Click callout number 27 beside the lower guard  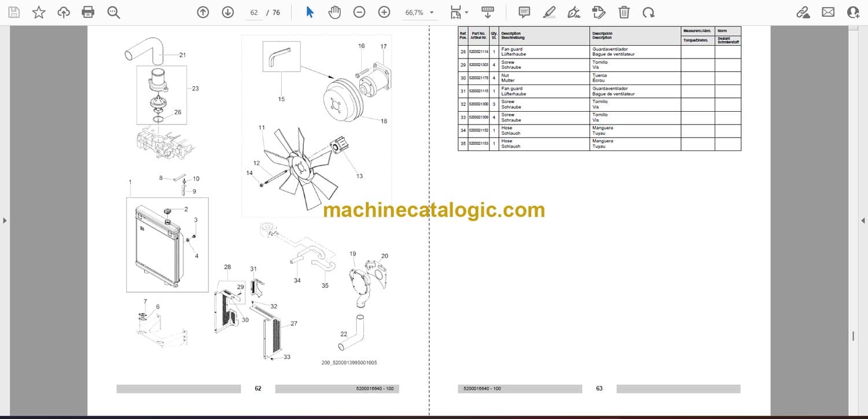pyautogui.click(x=294, y=324)
